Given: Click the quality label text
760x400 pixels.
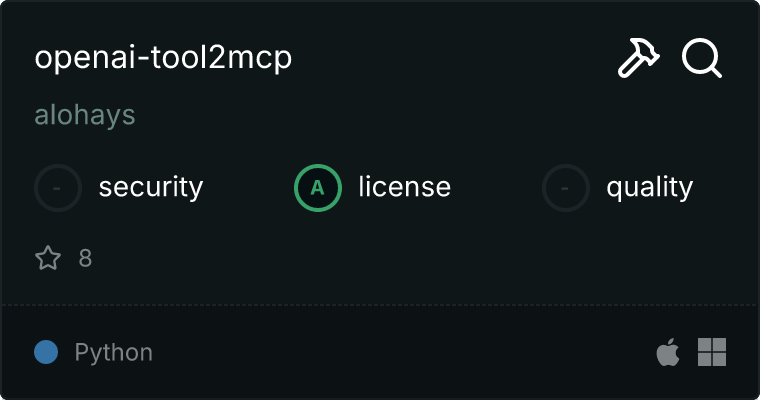Looking at the screenshot, I should point(649,187).
